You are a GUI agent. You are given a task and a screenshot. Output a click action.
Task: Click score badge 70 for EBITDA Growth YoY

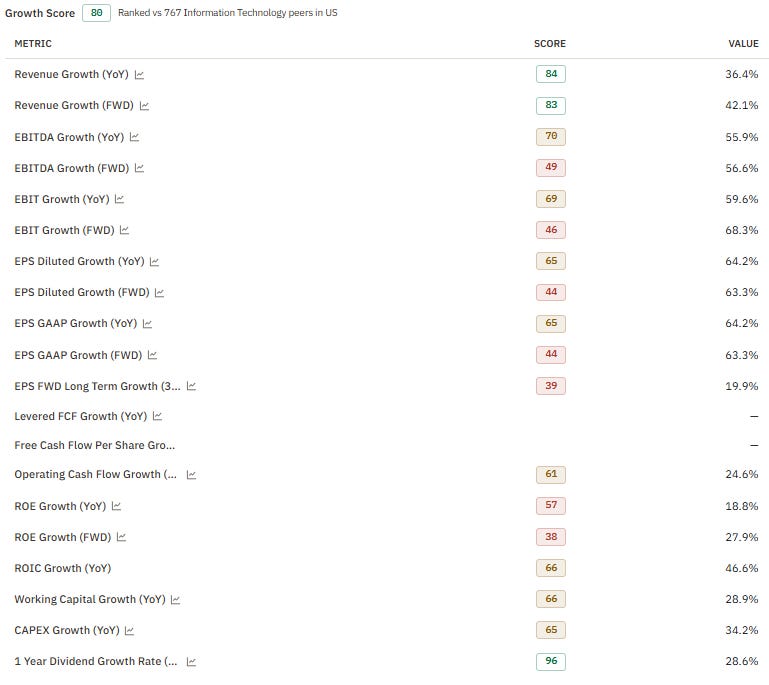(x=551, y=136)
